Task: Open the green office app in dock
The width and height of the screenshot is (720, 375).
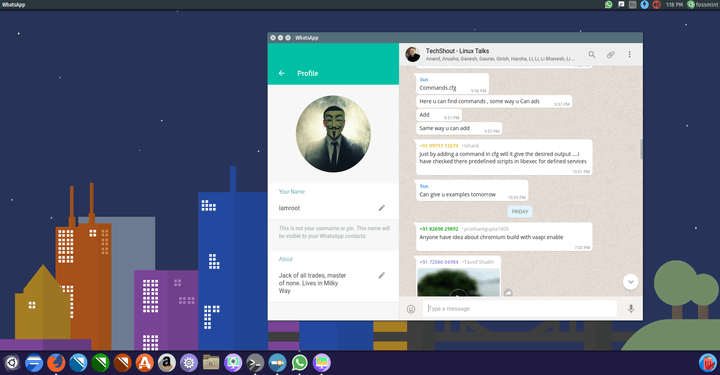Action: (x=100, y=363)
